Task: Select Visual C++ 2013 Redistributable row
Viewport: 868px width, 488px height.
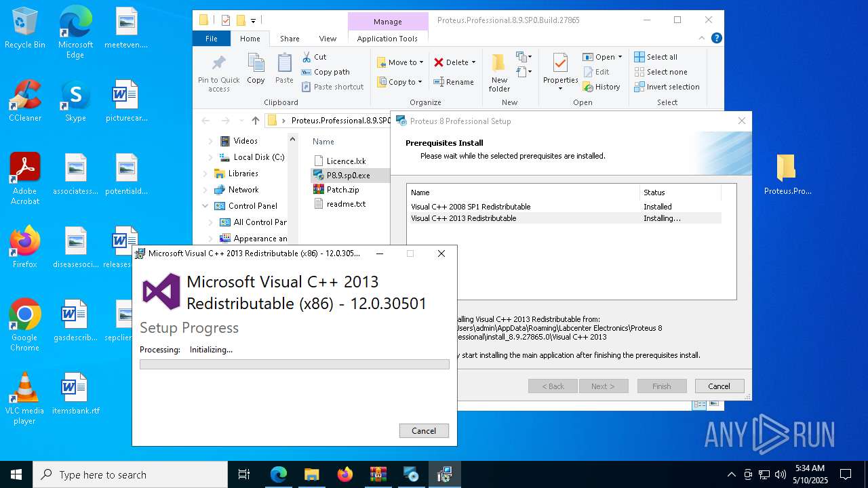Action: pos(564,218)
